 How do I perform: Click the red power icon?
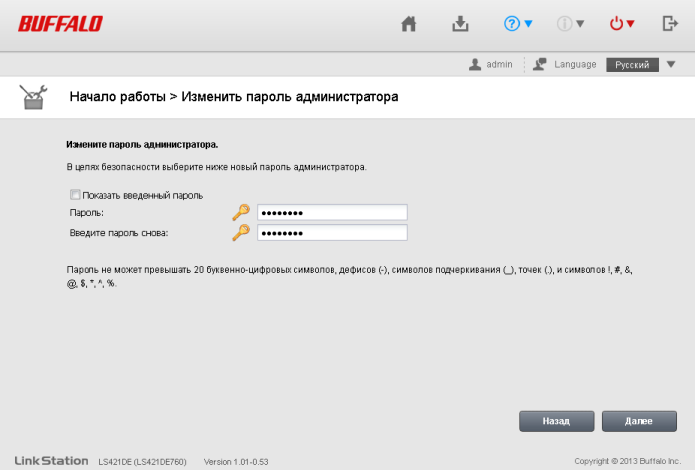(616, 24)
